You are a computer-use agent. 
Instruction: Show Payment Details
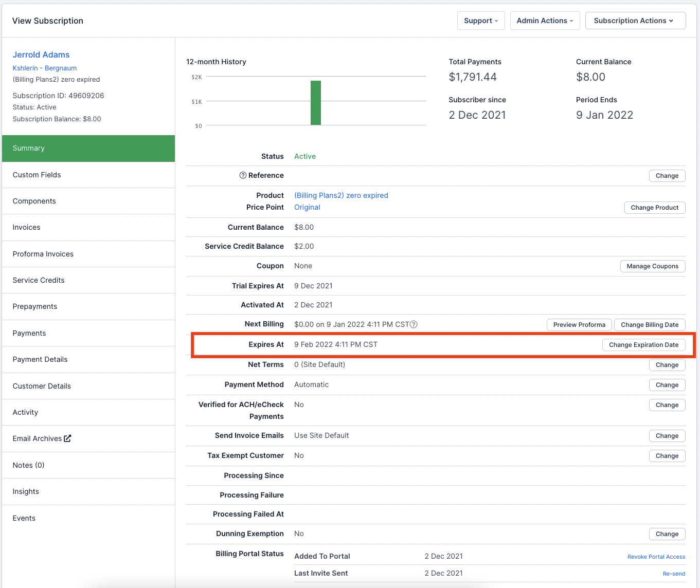coord(88,359)
